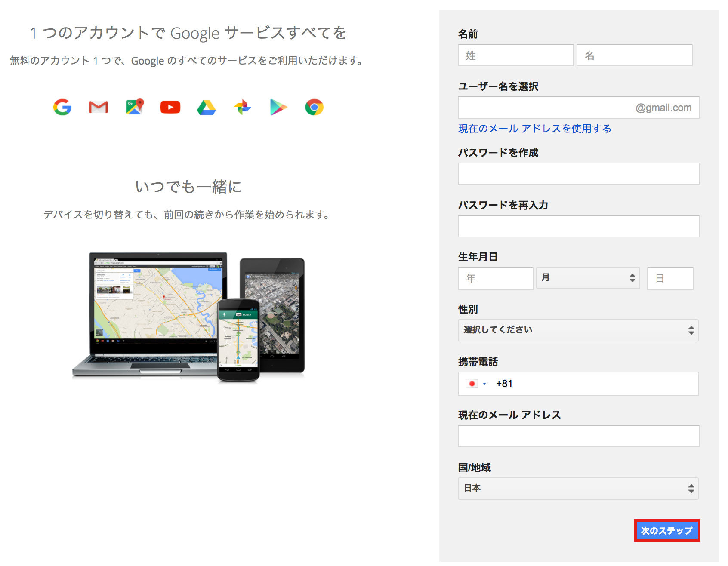This screenshot has width=728, height=566.
Task: Open the 性別 gender dropdown
Action: (x=578, y=330)
